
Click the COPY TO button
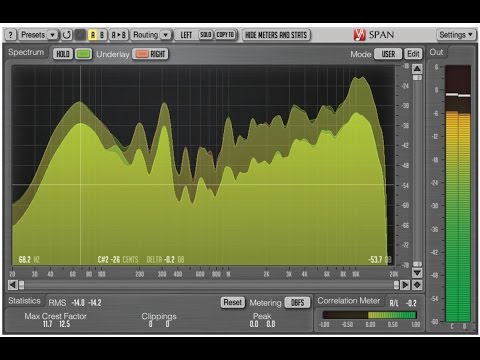[225, 35]
